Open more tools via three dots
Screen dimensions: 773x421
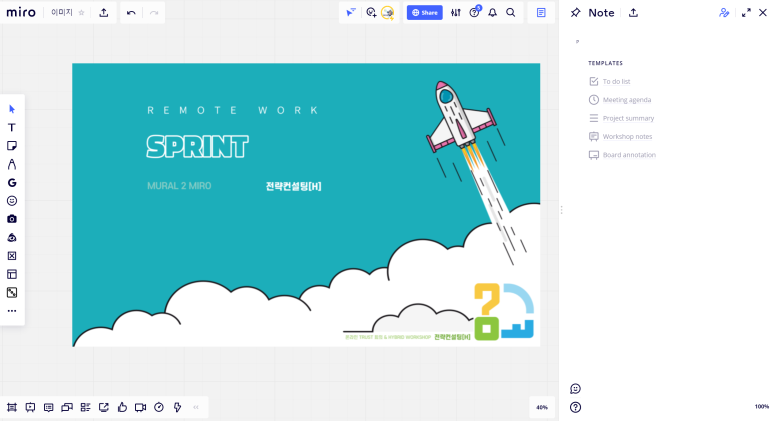click(12, 311)
